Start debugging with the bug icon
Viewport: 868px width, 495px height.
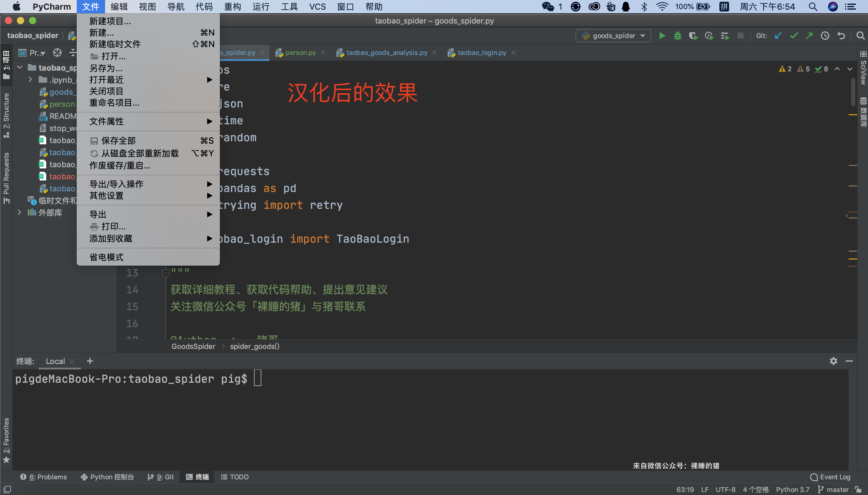pos(677,36)
